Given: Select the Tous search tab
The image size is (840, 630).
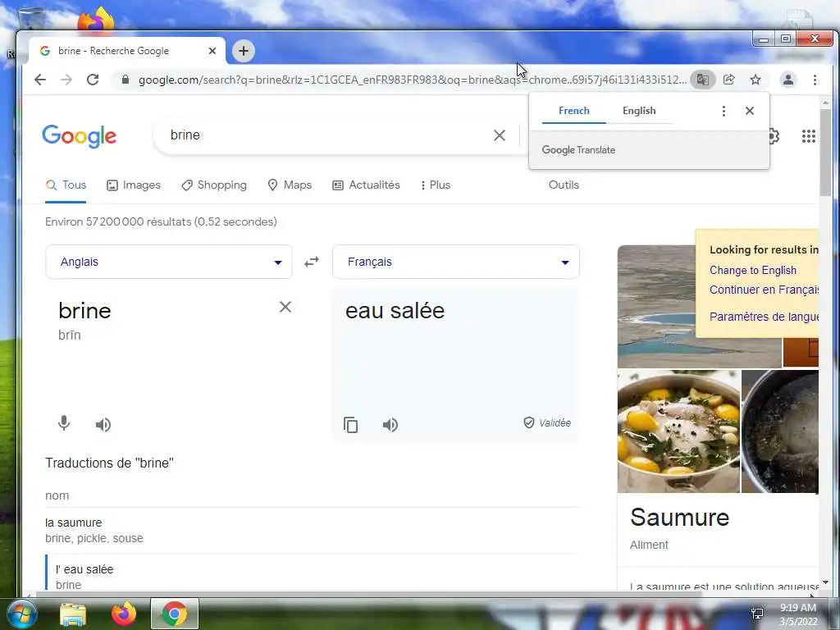Looking at the screenshot, I should click(66, 185).
